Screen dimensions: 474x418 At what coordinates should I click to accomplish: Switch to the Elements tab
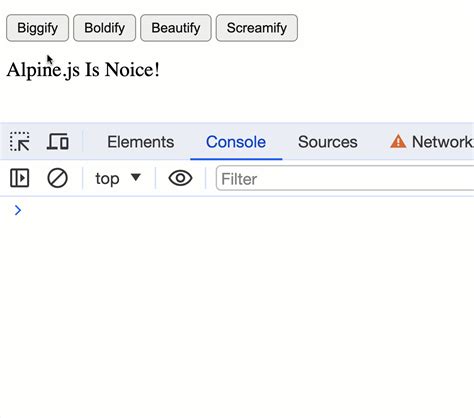140,142
